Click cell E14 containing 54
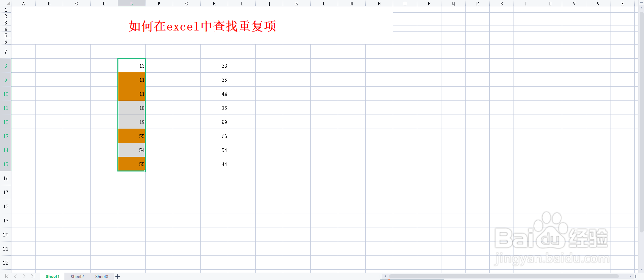 pos(131,150)
